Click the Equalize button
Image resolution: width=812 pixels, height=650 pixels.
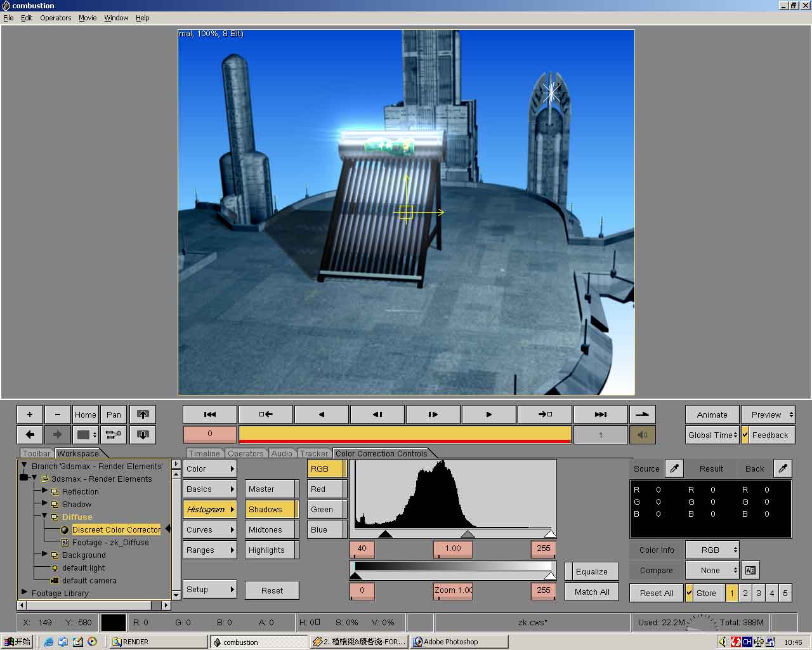point(591,571)
